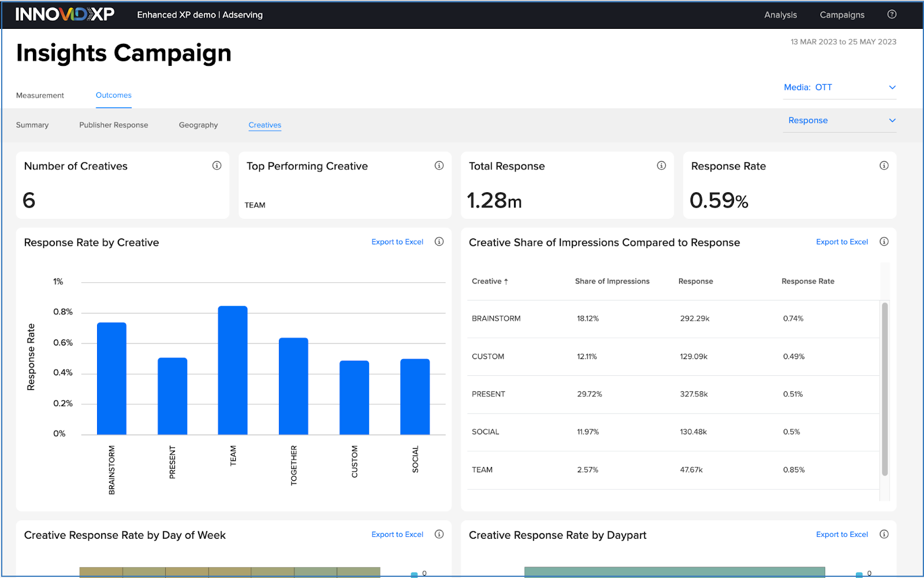Open info for Creative Share of Impressions table
The height and width of the screenshot is (578, 924).
[884, 242]
